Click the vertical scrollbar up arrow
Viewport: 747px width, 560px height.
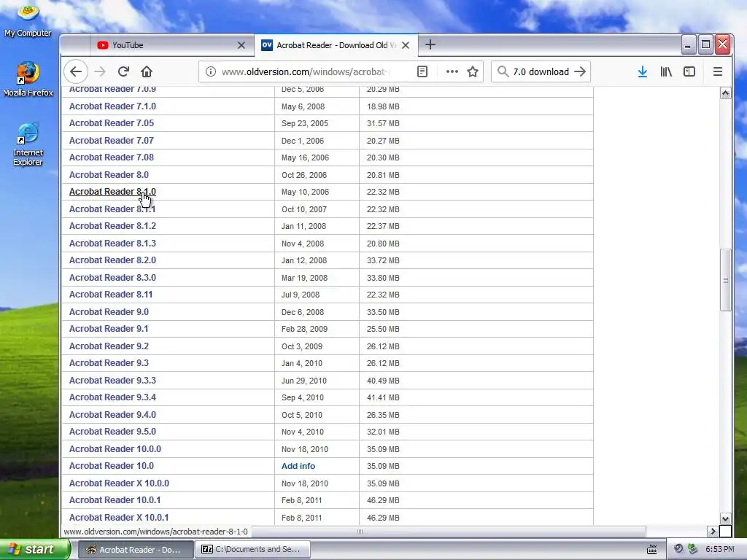[725, 93]
